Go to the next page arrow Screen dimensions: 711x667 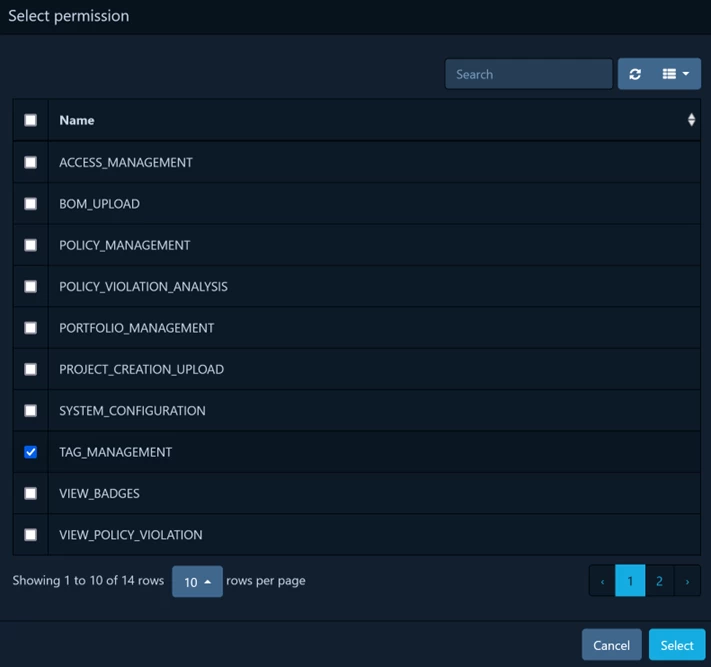point(687,581)
